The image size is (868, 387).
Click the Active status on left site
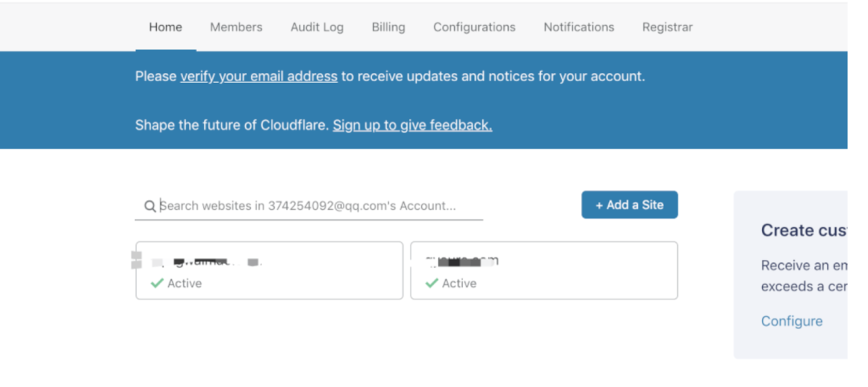pos(185,283)
